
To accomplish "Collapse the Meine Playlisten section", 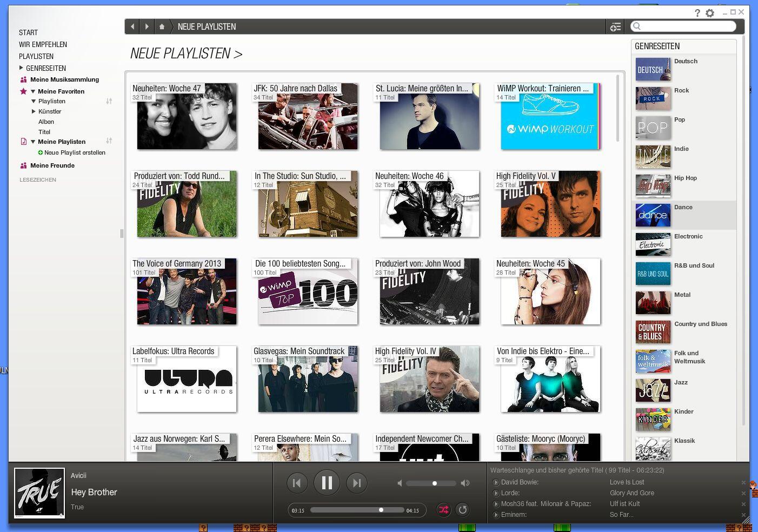I will click(33, 142).
